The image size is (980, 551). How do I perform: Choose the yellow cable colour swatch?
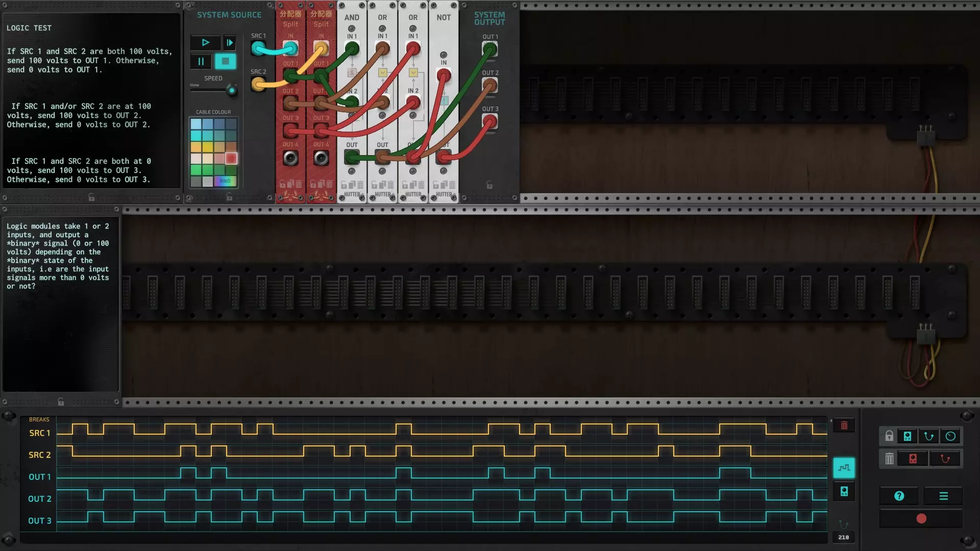point(208,147)
